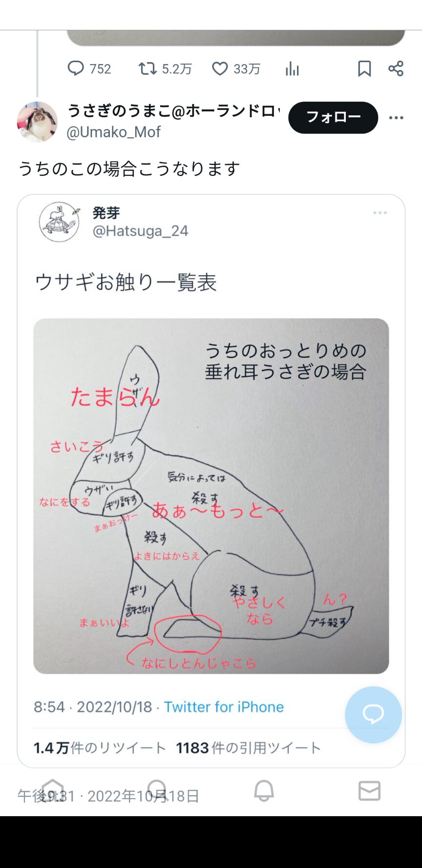Open the messages envelope tab
The height and width of the screenshot is (868, 422).
[369, 790]
